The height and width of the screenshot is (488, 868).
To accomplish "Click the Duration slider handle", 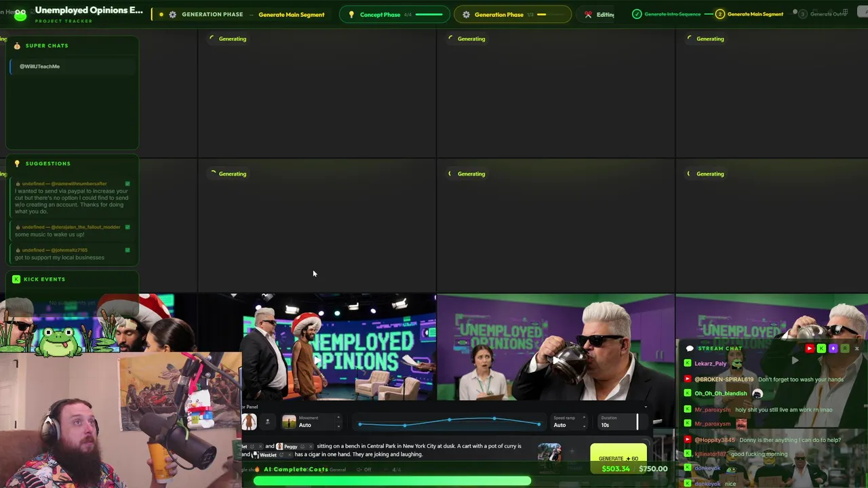I will pos(637,422).
